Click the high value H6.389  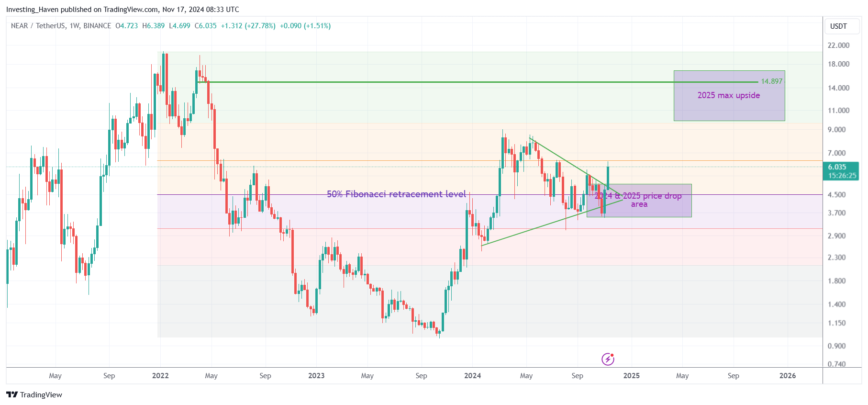[153, 26]
